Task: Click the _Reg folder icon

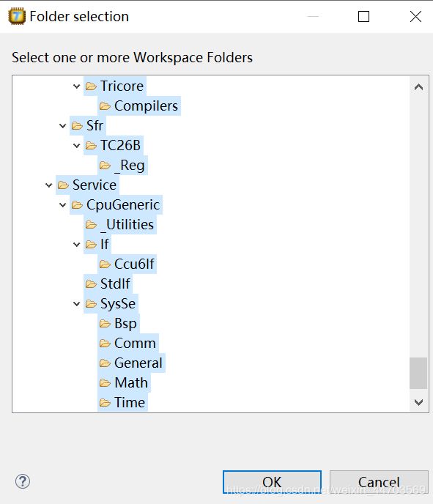Action: click(105, 166)
